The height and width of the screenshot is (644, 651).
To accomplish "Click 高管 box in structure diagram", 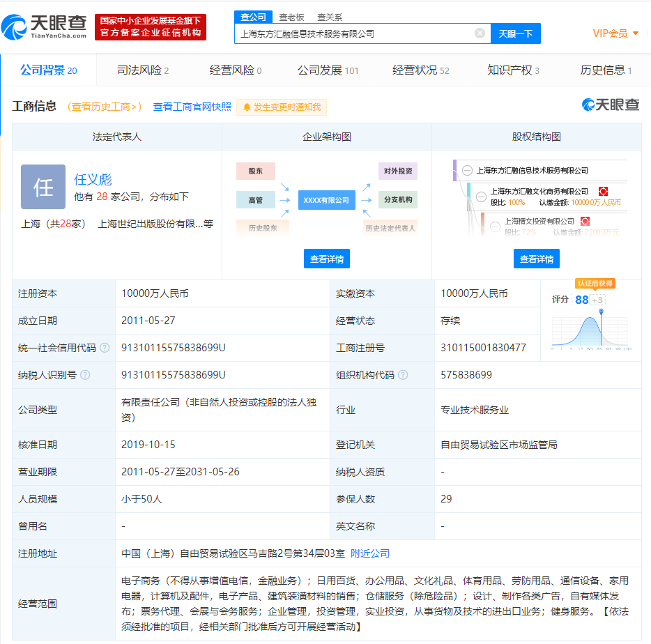I will pyautogui.click(x=256, y=200).
